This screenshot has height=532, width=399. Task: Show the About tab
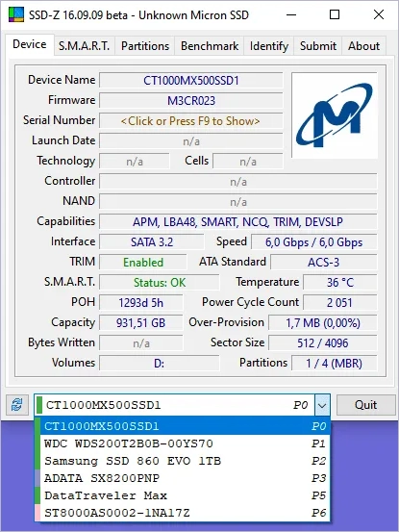click(363, 46)
